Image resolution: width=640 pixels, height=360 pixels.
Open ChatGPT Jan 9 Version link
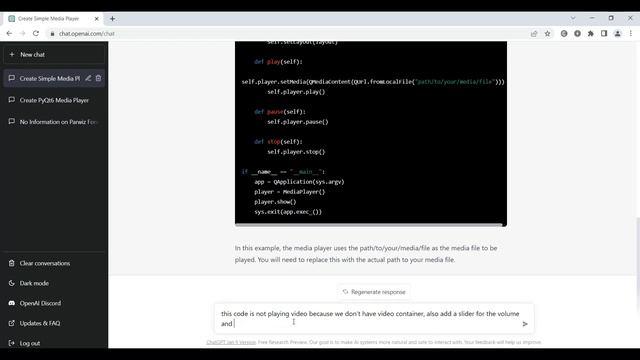(x=231, y=342)
